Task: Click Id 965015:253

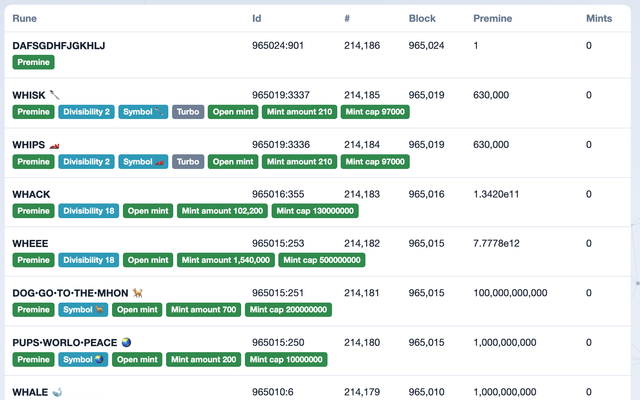Action: [x=278, y=244]
